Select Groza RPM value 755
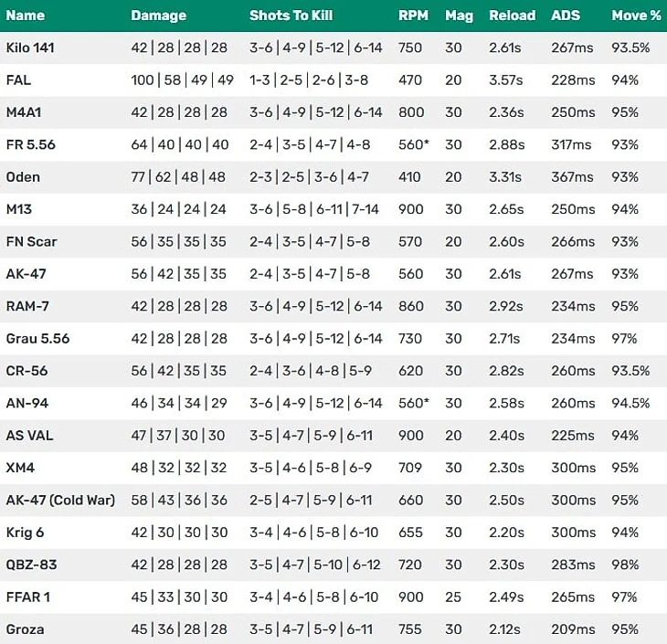This screenshot has height=644, width=667. pyautogui.click(x=410, y=629)
